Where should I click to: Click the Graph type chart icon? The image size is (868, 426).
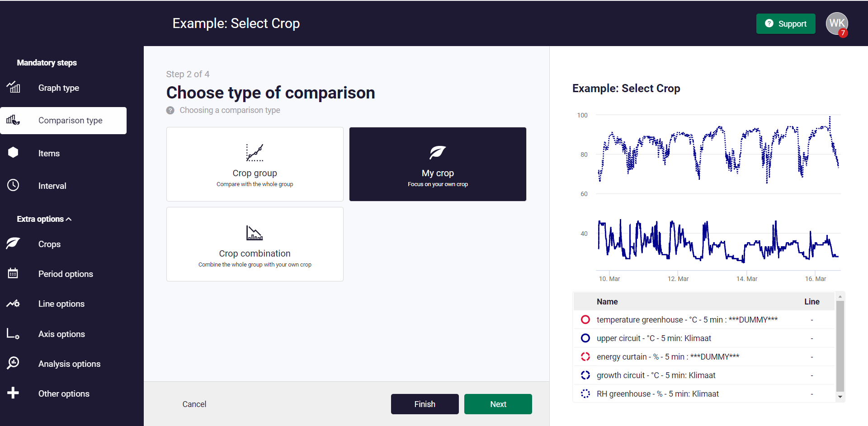[x=14, y=87]
